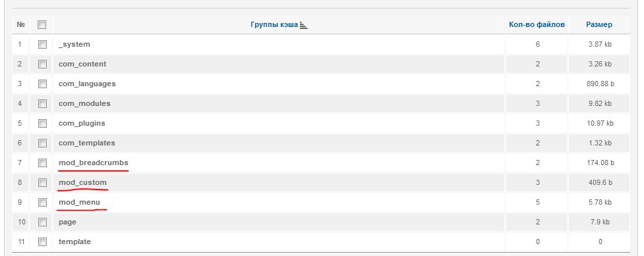Select the template row checkbox
The width and height of the screenshot is (644, 256).
42,242
